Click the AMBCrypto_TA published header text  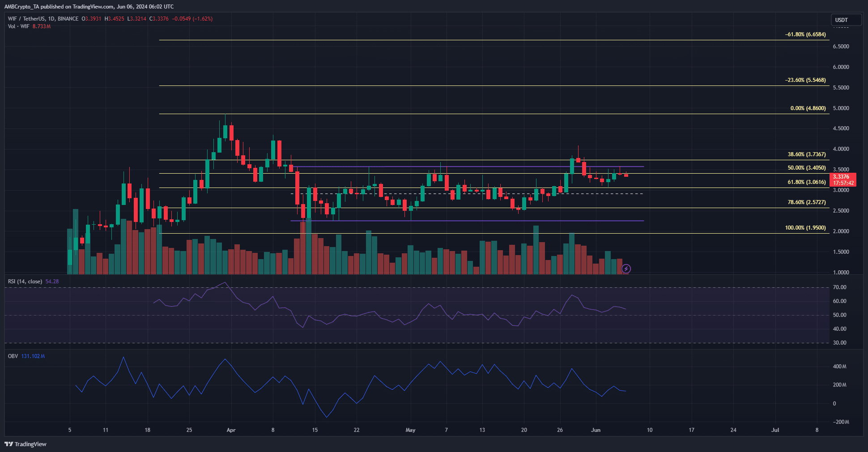click(x=89, y=7)
